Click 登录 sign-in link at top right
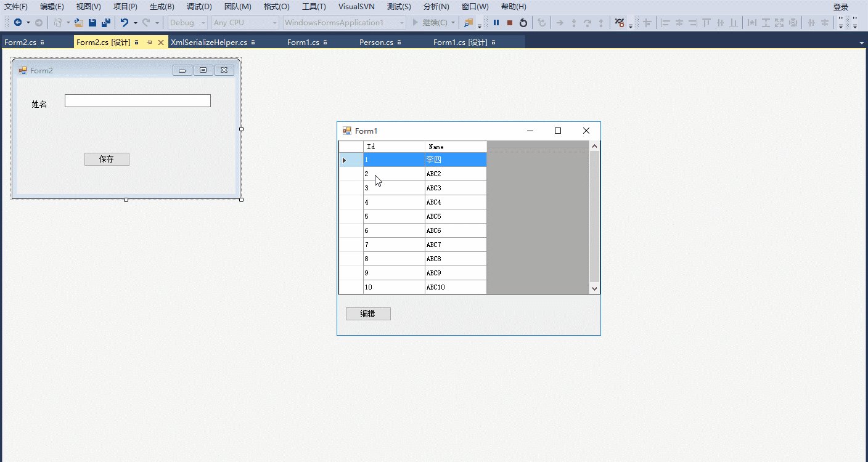Viewport: 868px width, 462px height. tap(841, 7)
